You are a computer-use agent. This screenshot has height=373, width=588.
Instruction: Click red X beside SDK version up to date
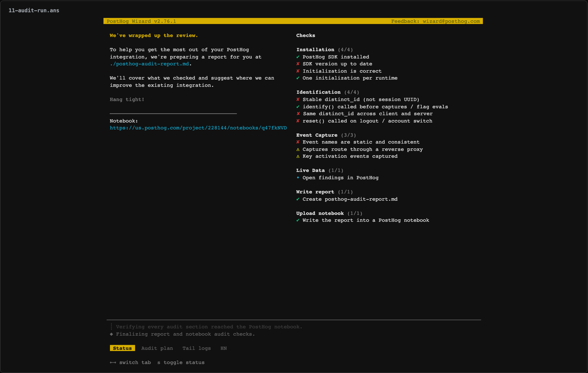click(x=298, y=64)
